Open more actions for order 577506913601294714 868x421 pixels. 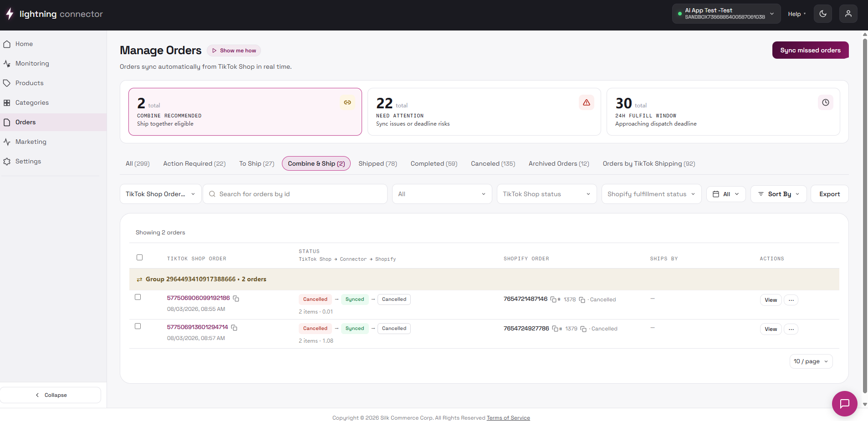[791, 329]
